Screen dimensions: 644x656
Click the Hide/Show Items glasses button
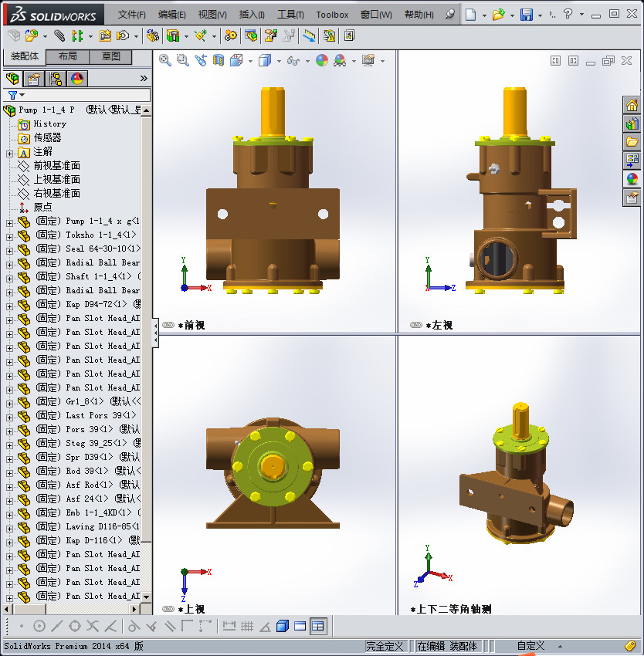293,59
